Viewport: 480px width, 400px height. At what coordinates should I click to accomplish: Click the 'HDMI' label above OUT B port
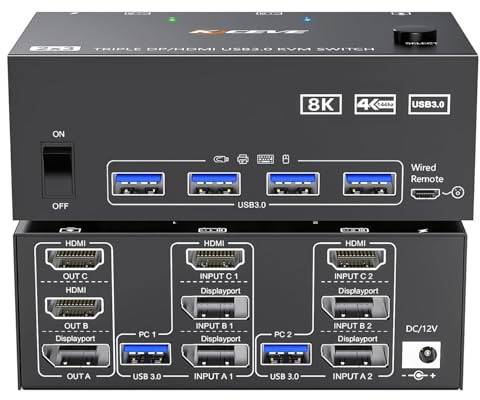[76, 290]
